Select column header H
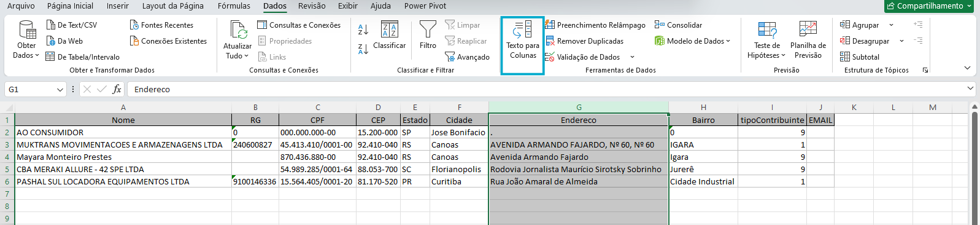980x225 pixels. (703, 107)
